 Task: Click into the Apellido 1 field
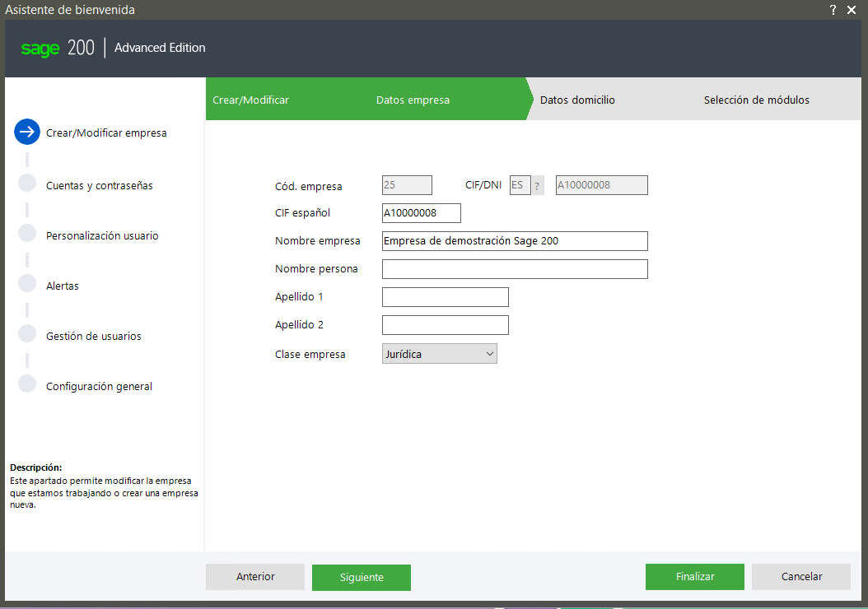[x=445, y=297]
